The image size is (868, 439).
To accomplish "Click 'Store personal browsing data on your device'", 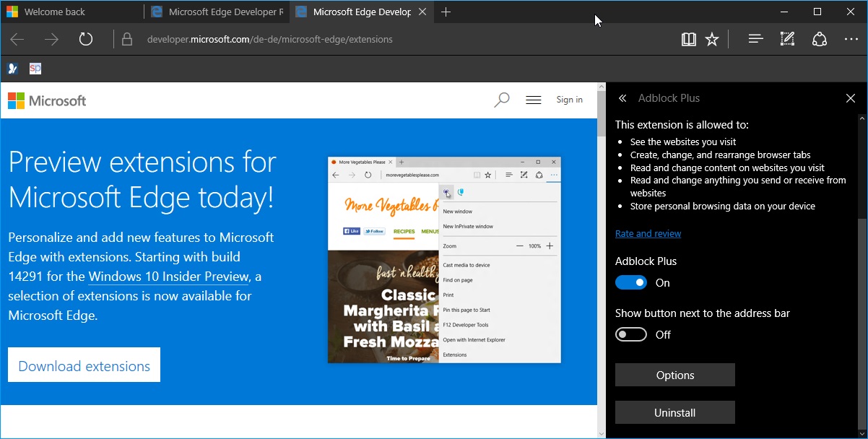I will [x=723, y=206].
